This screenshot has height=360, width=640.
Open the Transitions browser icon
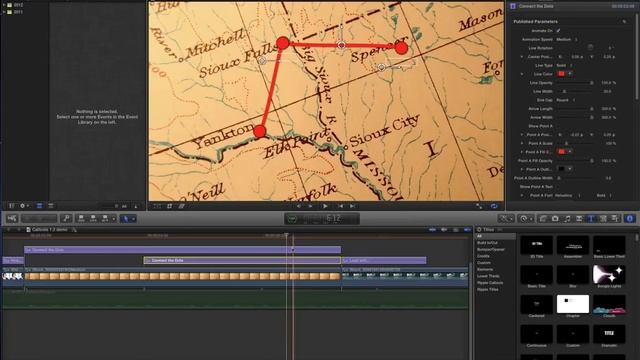579,219
